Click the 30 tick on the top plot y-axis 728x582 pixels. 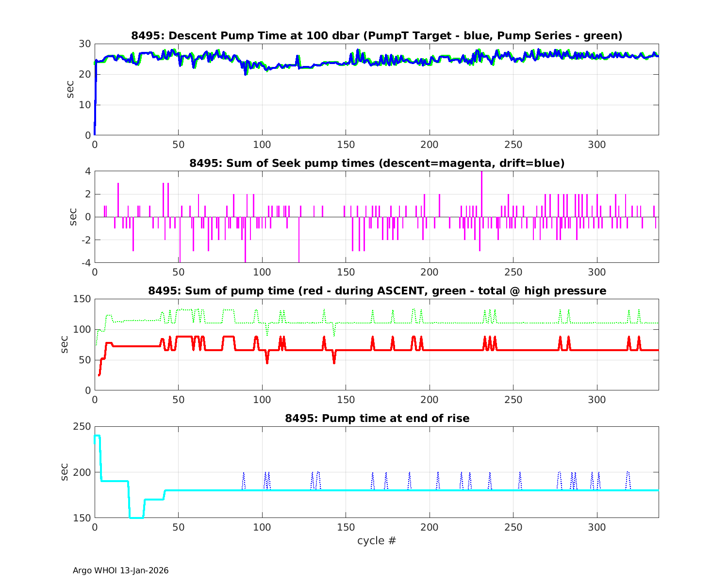pos(84,44)
